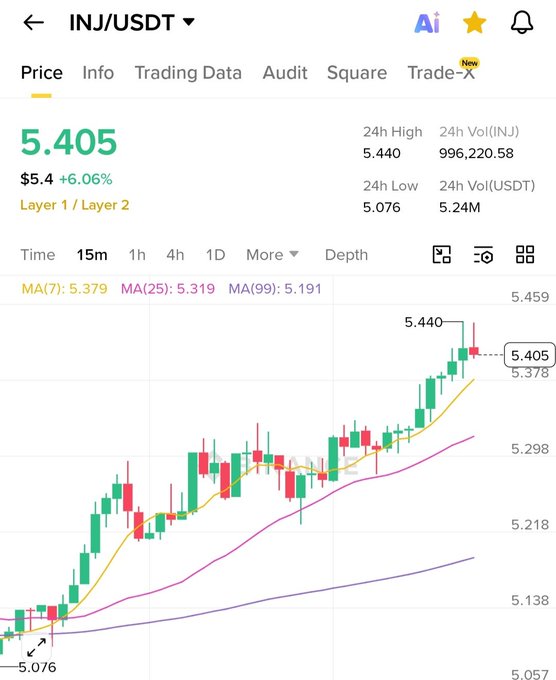
Task: Select the 4h chart interval
Action: pyautogui.click(x=175, y=255)
